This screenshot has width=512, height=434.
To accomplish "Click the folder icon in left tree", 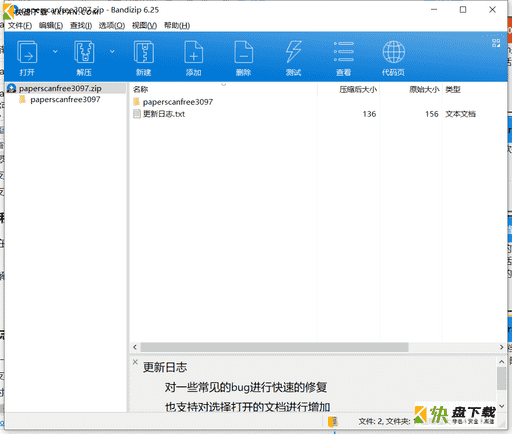I will pyautogui.click(x=22, y=99).
